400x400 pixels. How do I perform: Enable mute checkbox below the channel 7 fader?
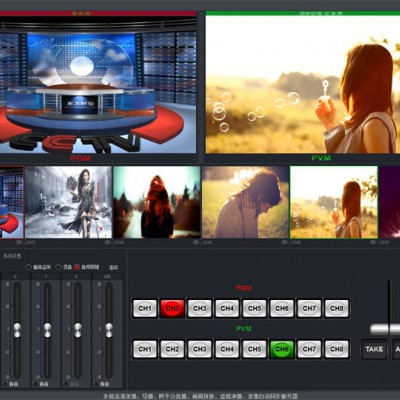point(35,384)
